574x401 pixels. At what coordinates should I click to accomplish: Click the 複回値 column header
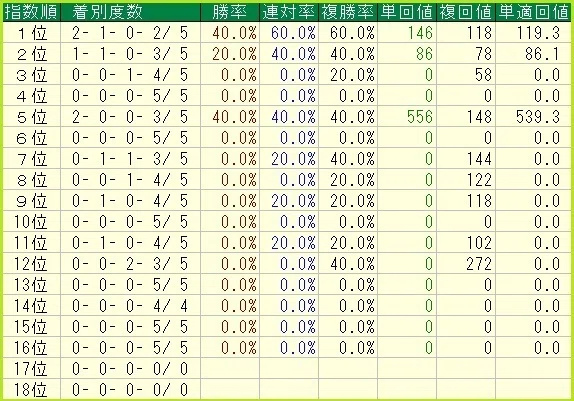pyautogui.click(x=466, y=12)
